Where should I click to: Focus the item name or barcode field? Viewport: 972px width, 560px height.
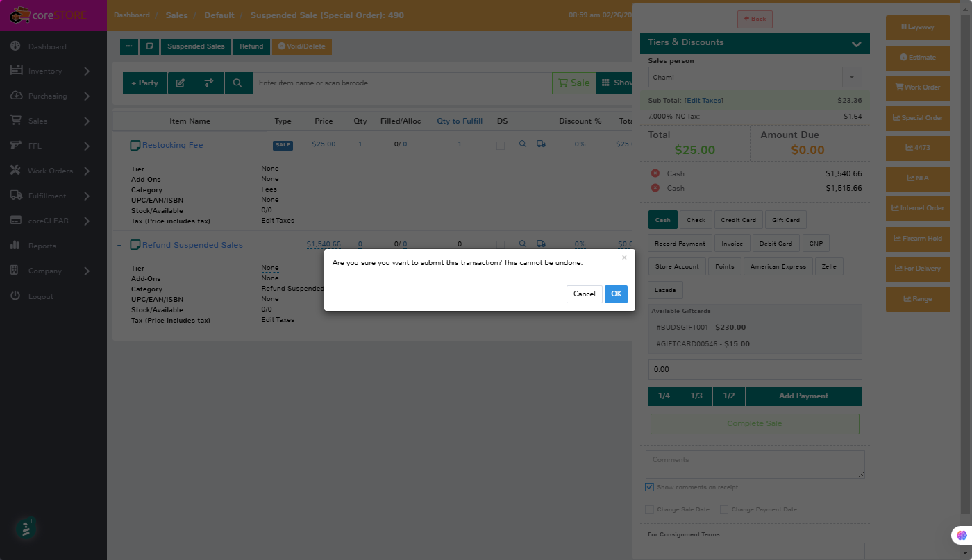[402, 83]
